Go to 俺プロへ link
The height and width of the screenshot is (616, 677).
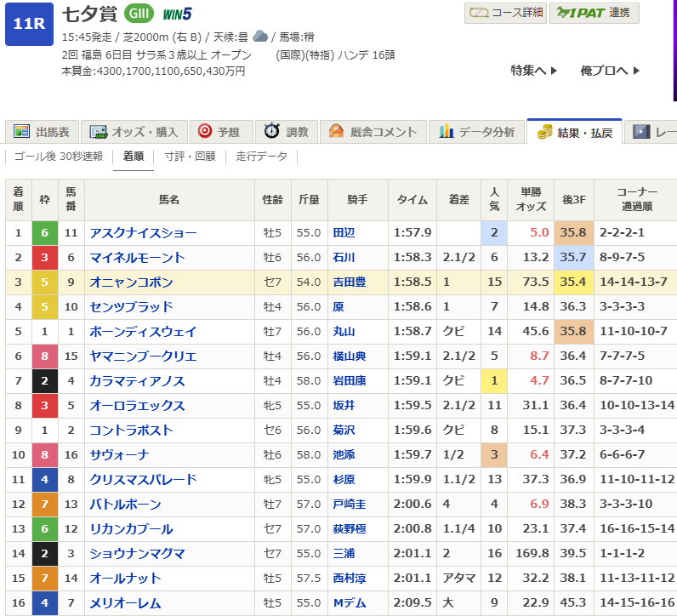[x=610, y=71]
